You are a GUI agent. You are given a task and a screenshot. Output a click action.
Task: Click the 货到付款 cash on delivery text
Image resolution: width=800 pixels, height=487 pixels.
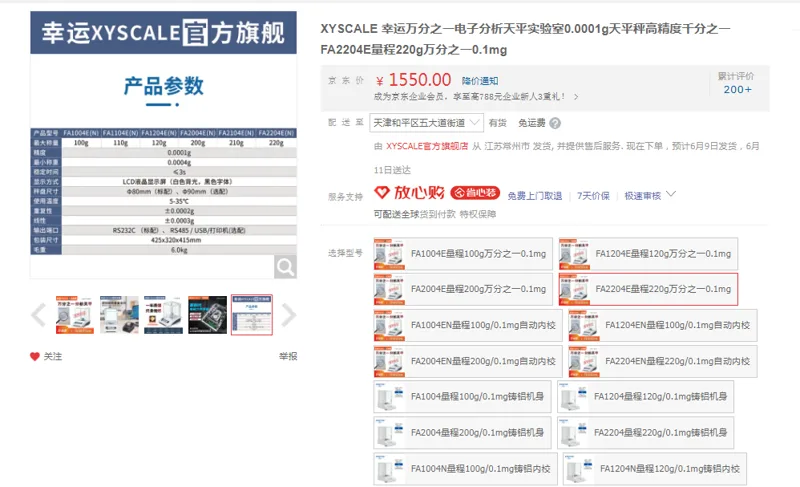click(438, 214)
